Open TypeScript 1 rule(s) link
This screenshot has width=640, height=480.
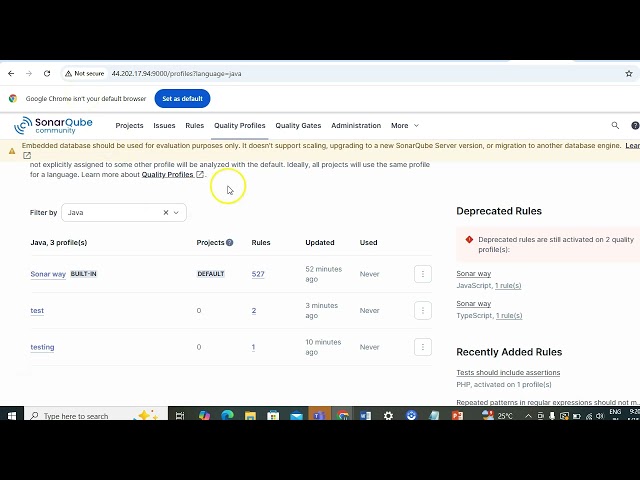(509, 316)
